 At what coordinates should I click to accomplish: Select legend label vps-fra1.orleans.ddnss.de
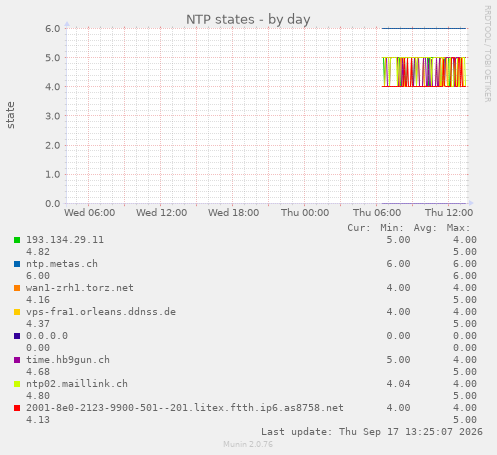tap(101, 312)
